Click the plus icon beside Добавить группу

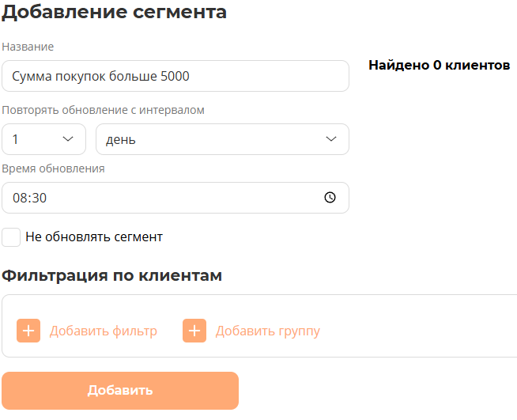[194, 331]
